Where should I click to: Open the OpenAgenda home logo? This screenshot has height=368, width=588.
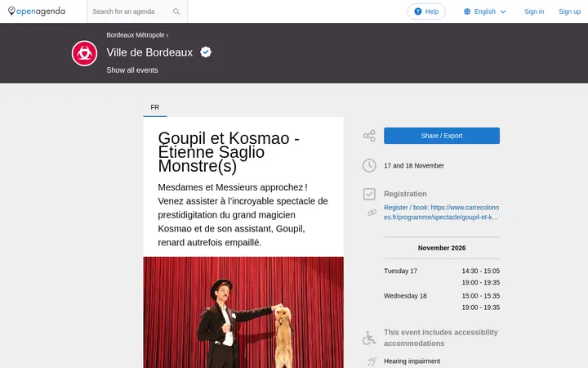coord(37,11)
